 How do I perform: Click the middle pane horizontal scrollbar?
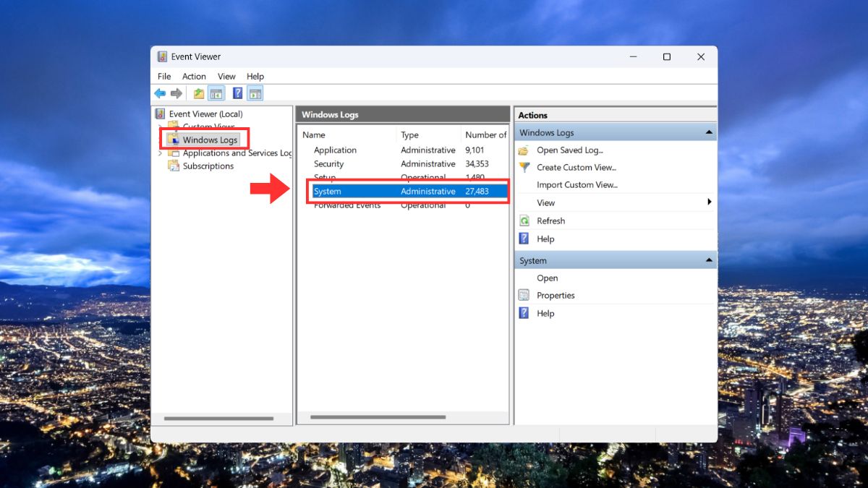coord(378,417)
